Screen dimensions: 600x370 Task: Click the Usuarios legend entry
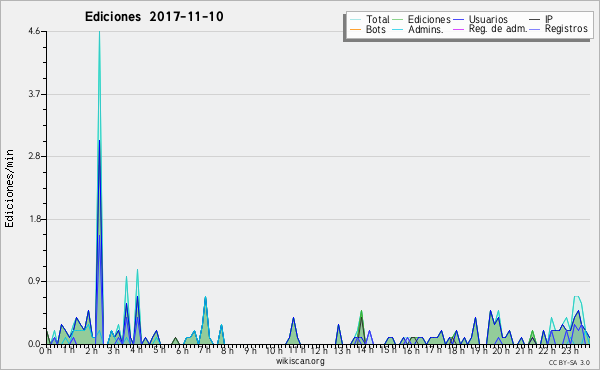coord(481,19)
